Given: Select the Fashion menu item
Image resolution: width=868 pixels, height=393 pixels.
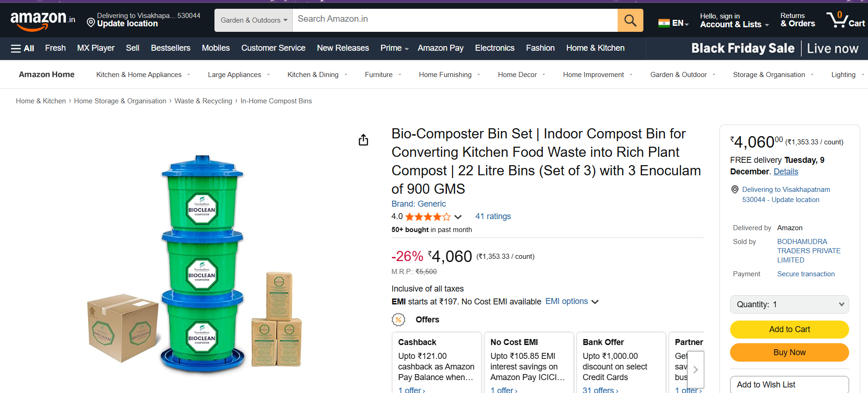Looking at the screenshot, I should pyautogui.click(x=540, y=48).
